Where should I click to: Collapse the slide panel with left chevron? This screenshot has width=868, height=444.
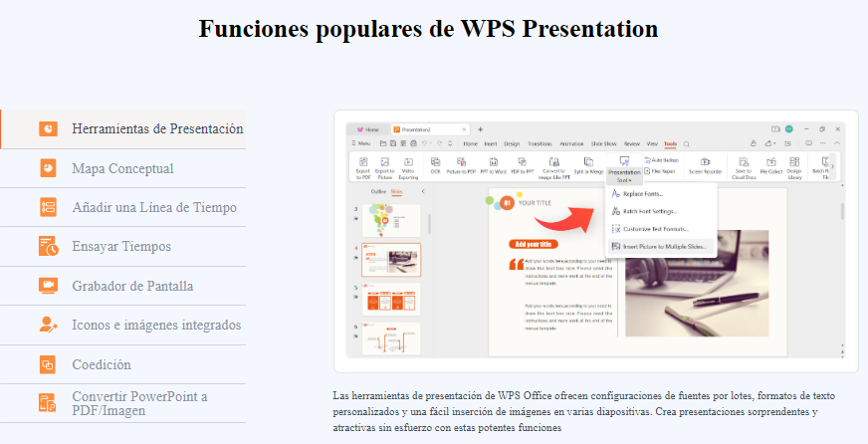pyautogui.click(x=423, y=191)
